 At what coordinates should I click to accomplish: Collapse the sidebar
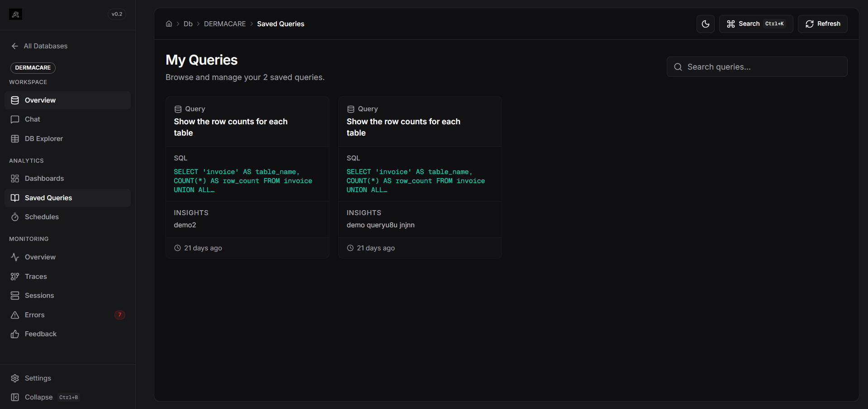(x=68, y=397)
